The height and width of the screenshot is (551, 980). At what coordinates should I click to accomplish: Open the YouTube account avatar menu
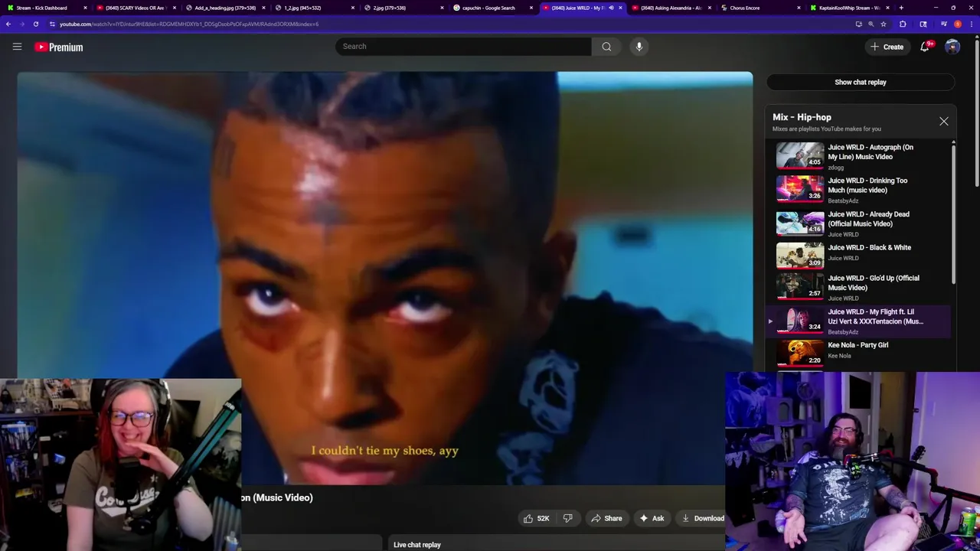952,47
